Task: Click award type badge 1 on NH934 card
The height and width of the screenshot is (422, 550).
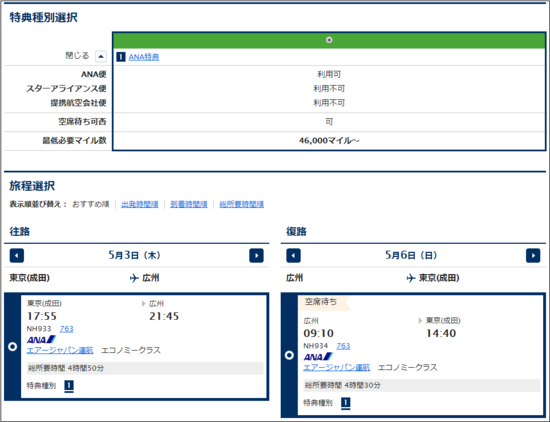Action: [x=346, y=403]
